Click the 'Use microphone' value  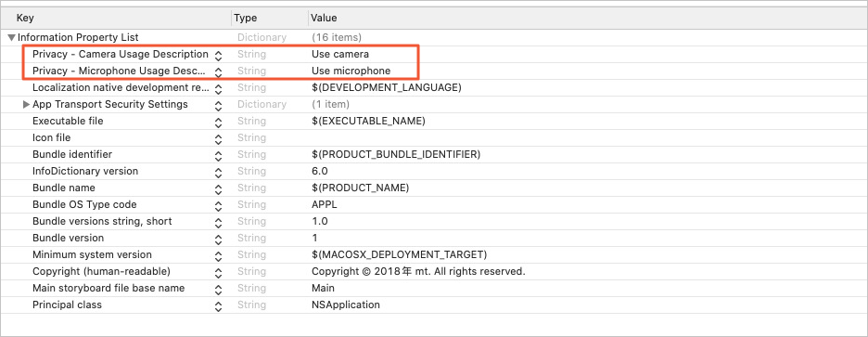pyautogui.click(x=351, y=71)
